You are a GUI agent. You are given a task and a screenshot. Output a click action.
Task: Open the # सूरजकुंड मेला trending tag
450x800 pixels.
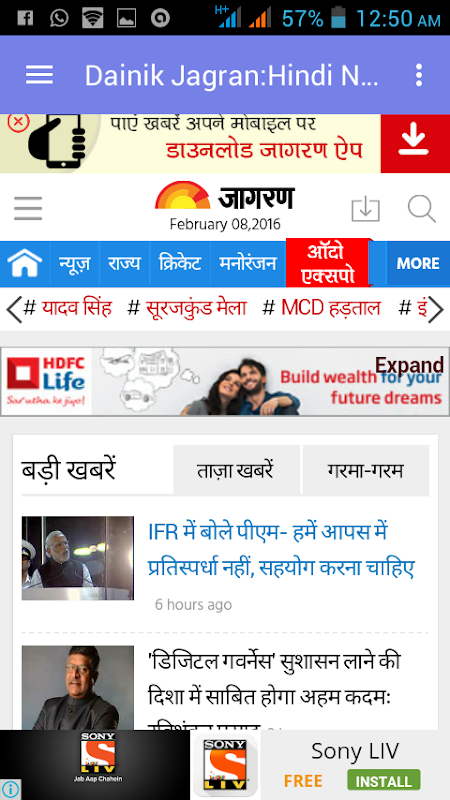coord(187,308)
